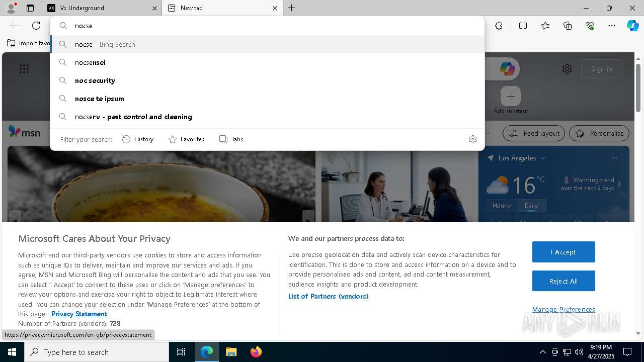Click the Personalise button
This screenshot has height=362, width=644.
[599, 133]
